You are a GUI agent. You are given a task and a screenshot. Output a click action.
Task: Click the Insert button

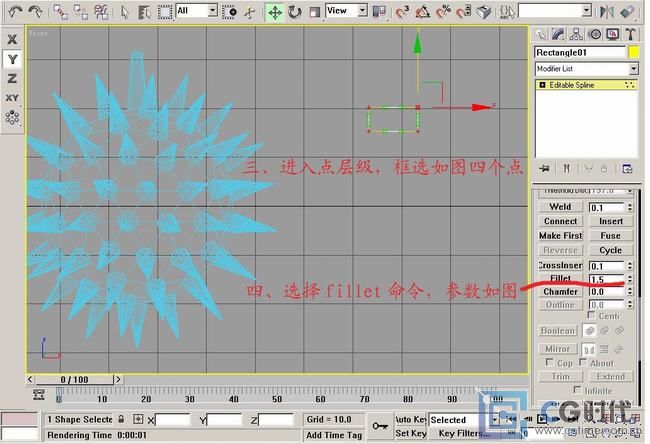pos(611,221)
